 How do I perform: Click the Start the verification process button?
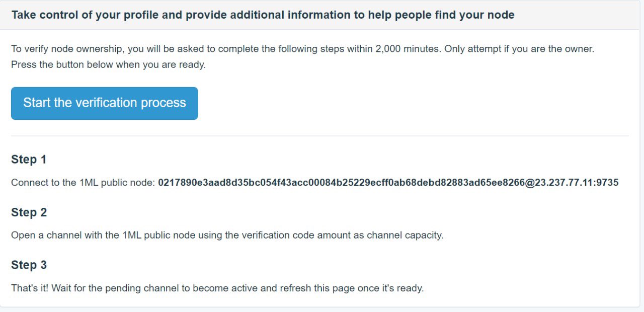[x=105, y=103]
